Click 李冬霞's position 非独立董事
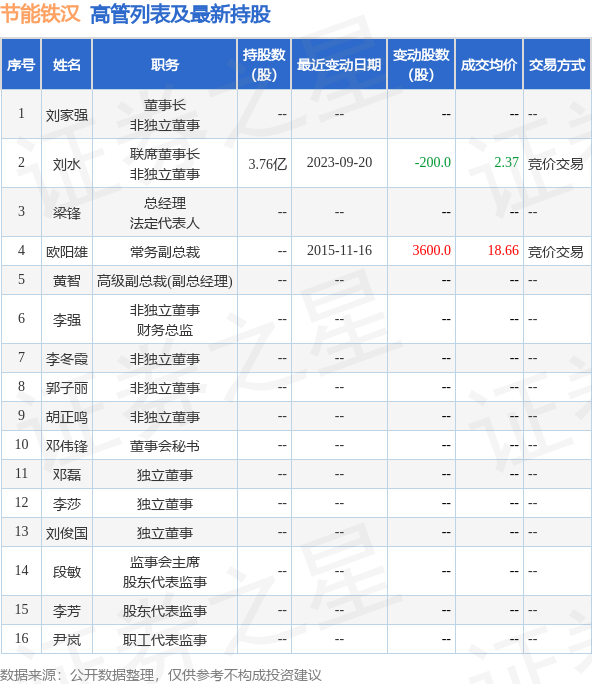Image resolution: width=592 pixels, height=684 pixels. (164, 359)
